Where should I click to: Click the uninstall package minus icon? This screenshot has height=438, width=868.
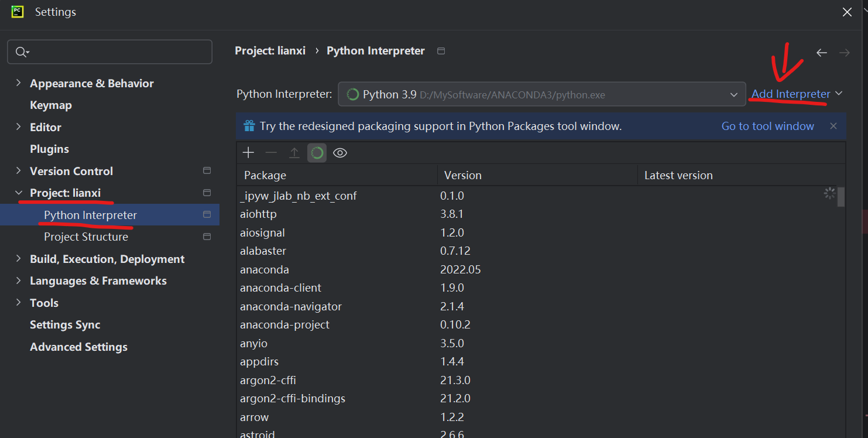point(271,153)
